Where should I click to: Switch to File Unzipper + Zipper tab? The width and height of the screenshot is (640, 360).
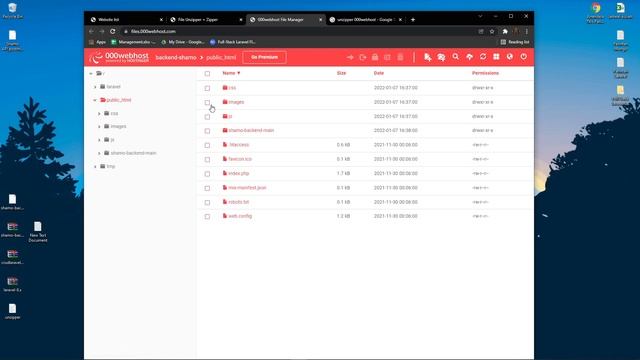pyautogui.click(x=205, y=20)
